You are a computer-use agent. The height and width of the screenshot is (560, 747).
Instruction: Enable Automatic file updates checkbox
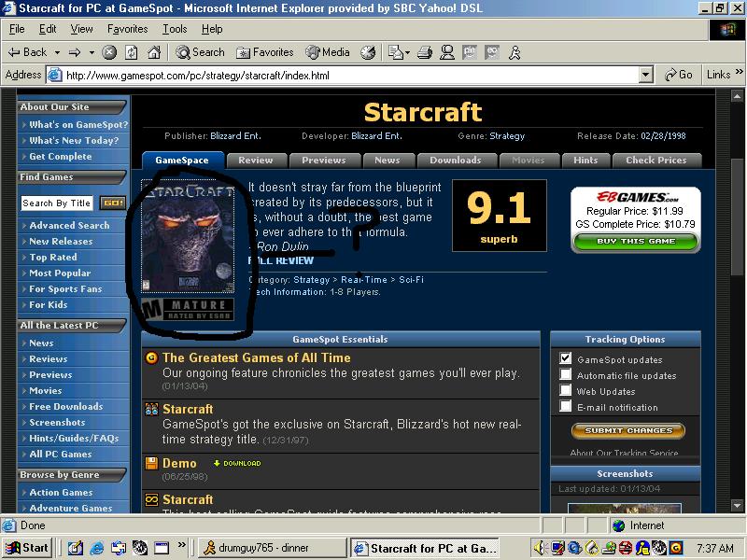pos(566,374)
